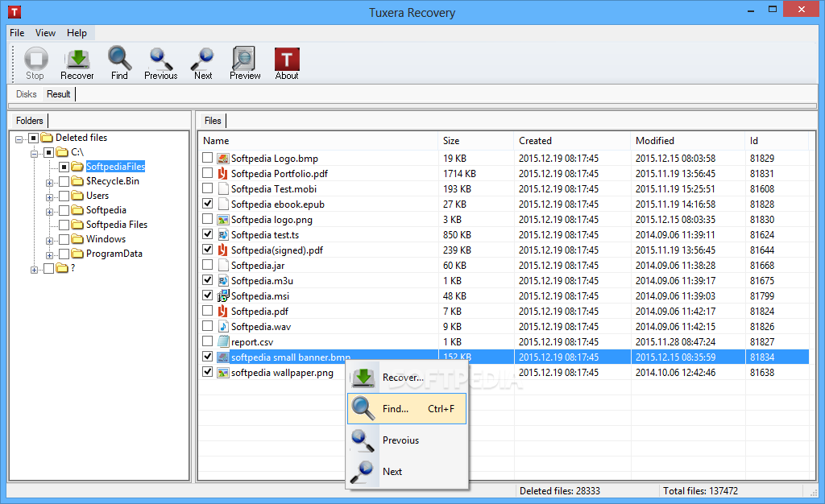Click the Softpedia(signed).pdf file icon
Viewport: 825px width, 504px height.
point(223,250)
